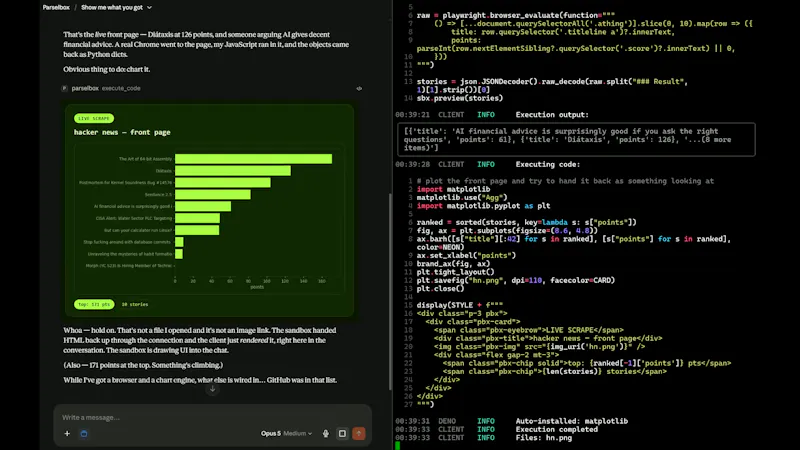The image size is (800, 450).
Task: Send message with the orange arrow button
Action: 359,434
